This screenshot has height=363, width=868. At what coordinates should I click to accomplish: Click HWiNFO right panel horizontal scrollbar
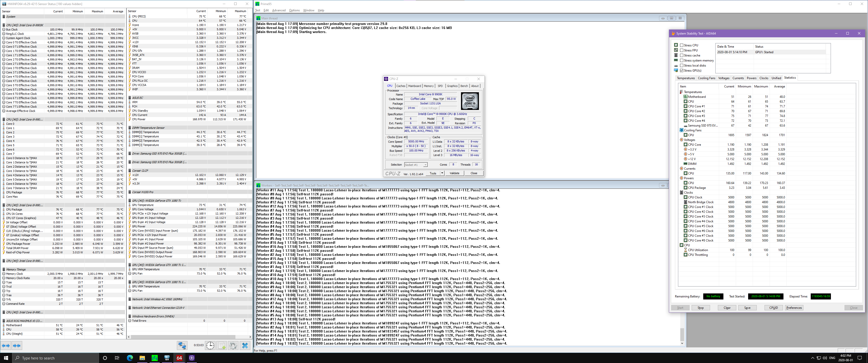183,337
